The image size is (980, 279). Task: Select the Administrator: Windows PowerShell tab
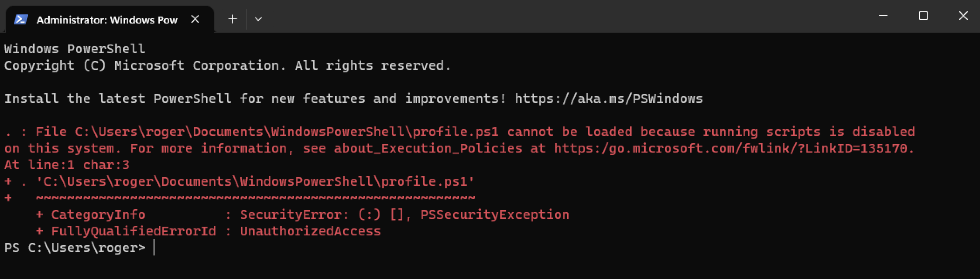(x=107, y=20)
